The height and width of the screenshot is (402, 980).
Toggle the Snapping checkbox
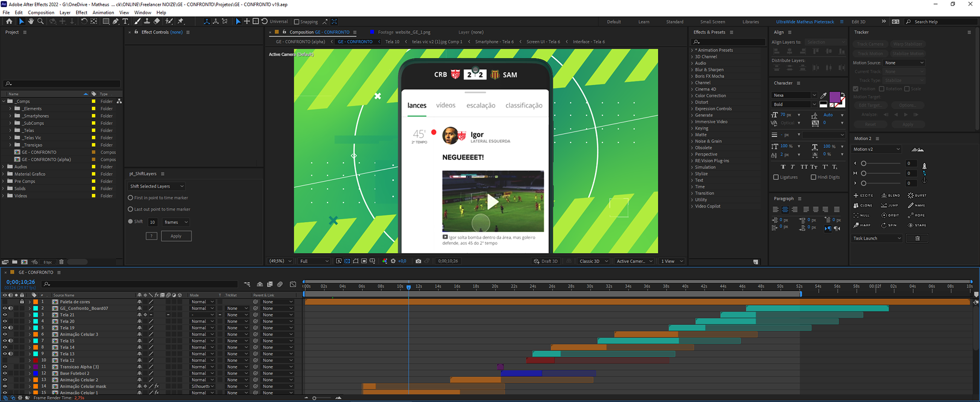pyautogui.click(x=297, y=22)
